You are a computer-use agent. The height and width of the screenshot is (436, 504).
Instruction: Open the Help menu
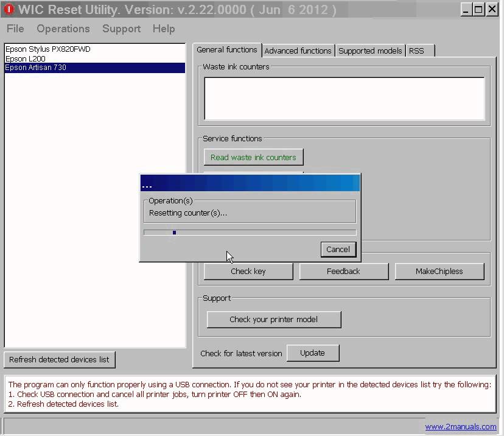(164, 29)
